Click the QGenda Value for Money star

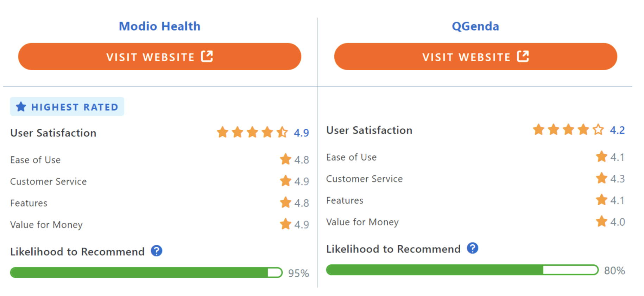tap(601, 221)
